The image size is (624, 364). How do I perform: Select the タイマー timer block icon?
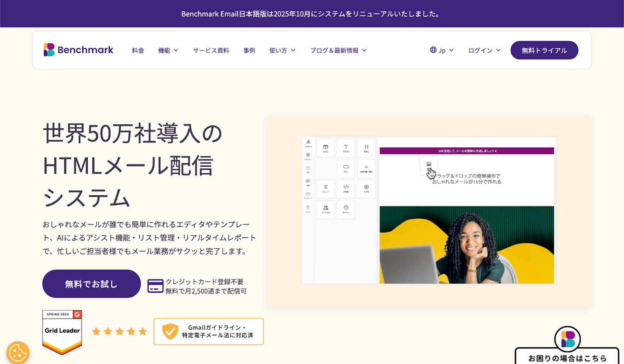tap(346, 209)
